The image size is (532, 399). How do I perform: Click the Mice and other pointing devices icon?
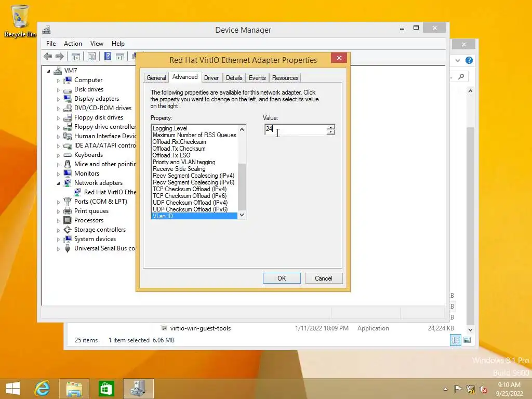[68, 164]
